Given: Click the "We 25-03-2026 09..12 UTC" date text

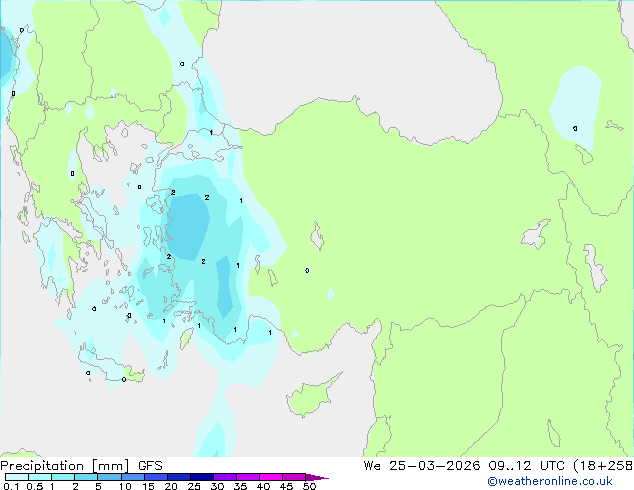Looking at the screenshot, I should (x=464, y=466).
